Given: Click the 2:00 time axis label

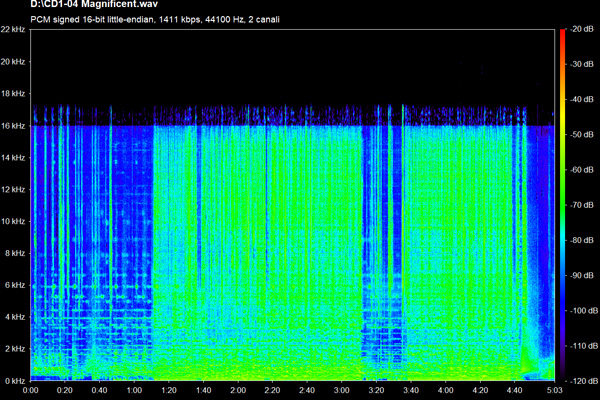Looking at the screenshot, I should coord(238,390).
